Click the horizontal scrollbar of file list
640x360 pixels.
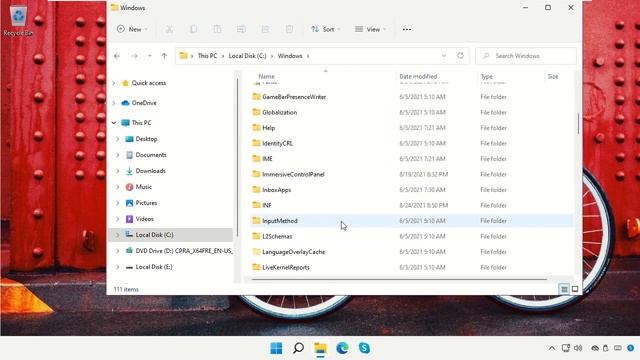399,280
